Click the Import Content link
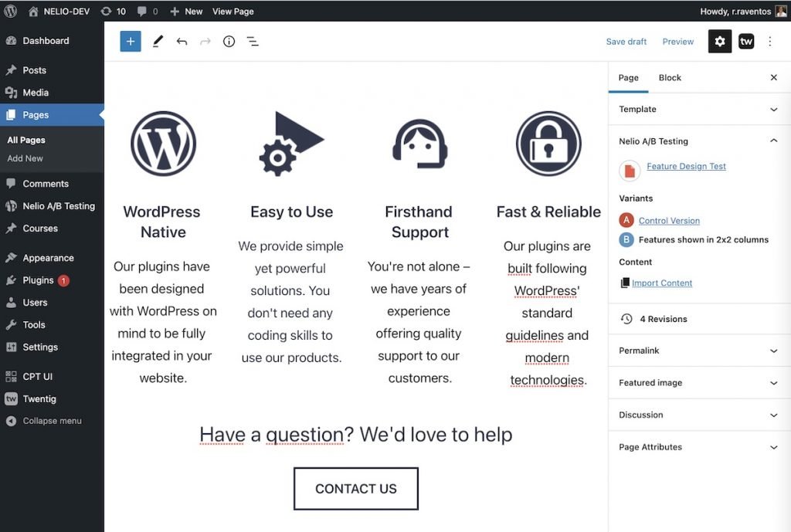 point(662,283)
